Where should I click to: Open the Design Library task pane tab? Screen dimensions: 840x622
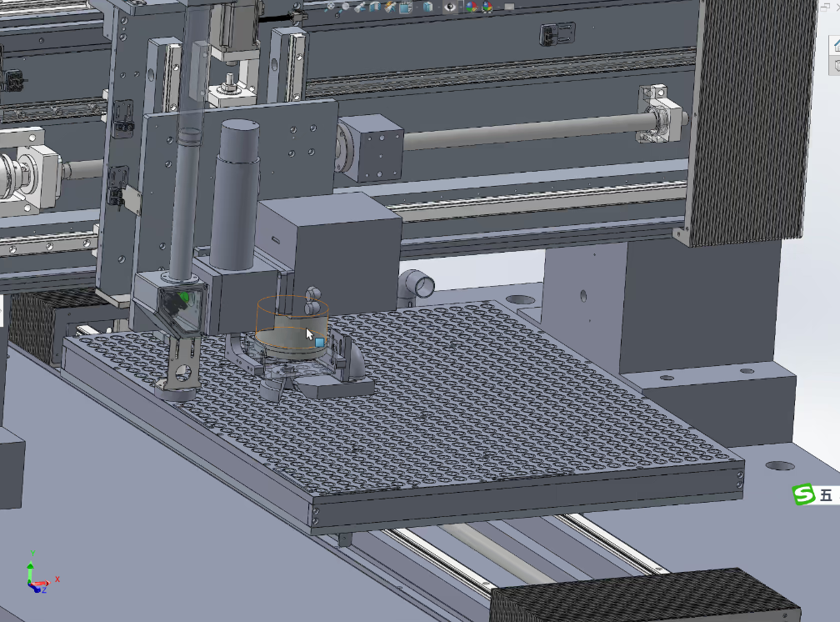click(x=836, y=64)
